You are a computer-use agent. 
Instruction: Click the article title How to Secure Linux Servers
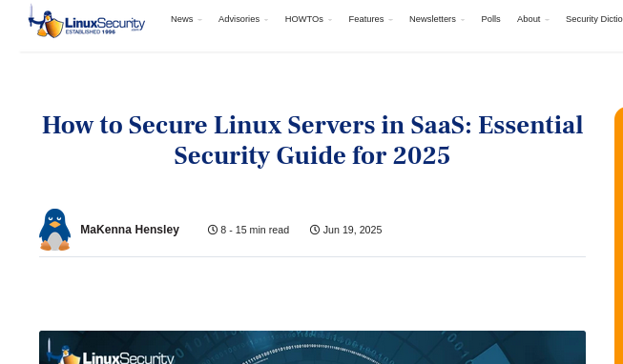coord(312,140)
